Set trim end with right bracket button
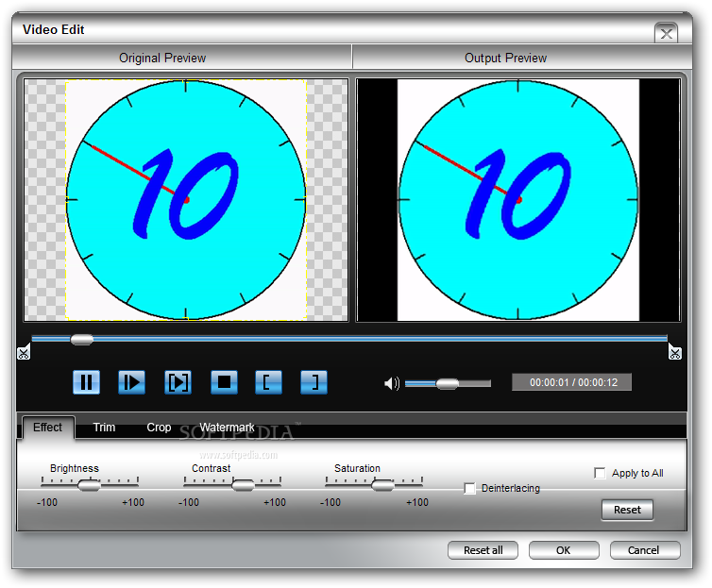 [x=314, y=382]
